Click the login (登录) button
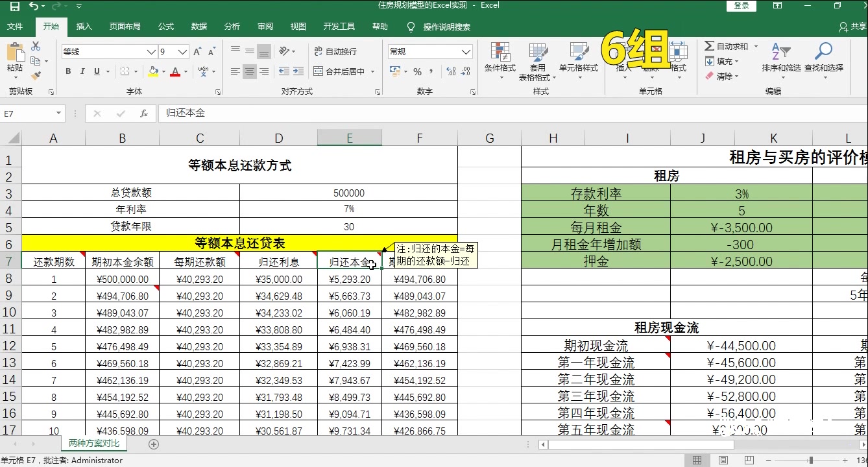The image size is (868, 467). 741,6
